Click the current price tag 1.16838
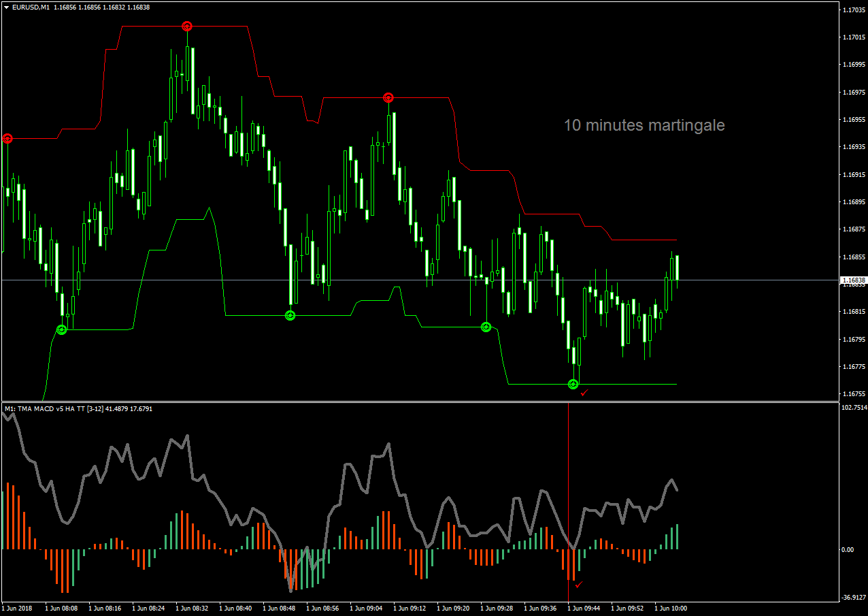 pyautogui.click(x=853, y=280)
